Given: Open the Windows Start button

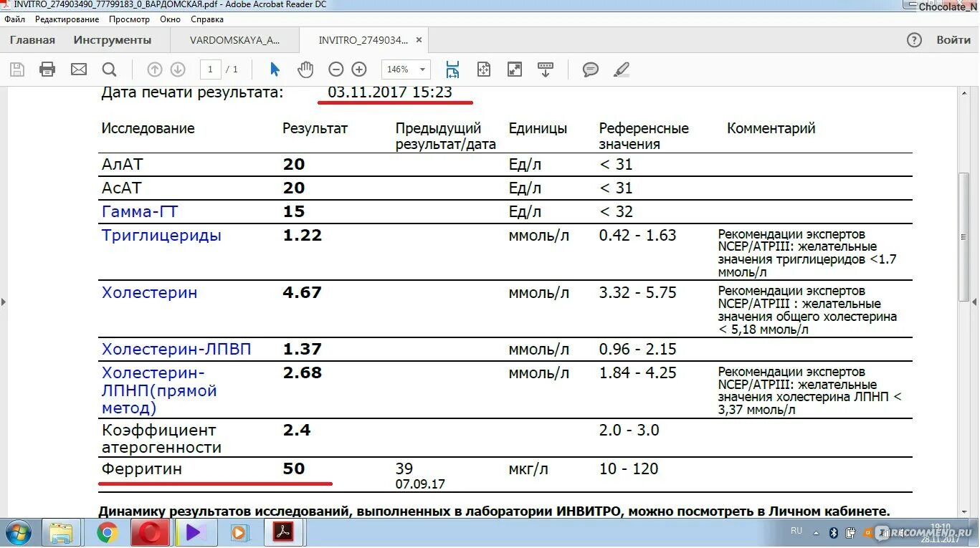Looking at the screenshot, I should [20, 532].
